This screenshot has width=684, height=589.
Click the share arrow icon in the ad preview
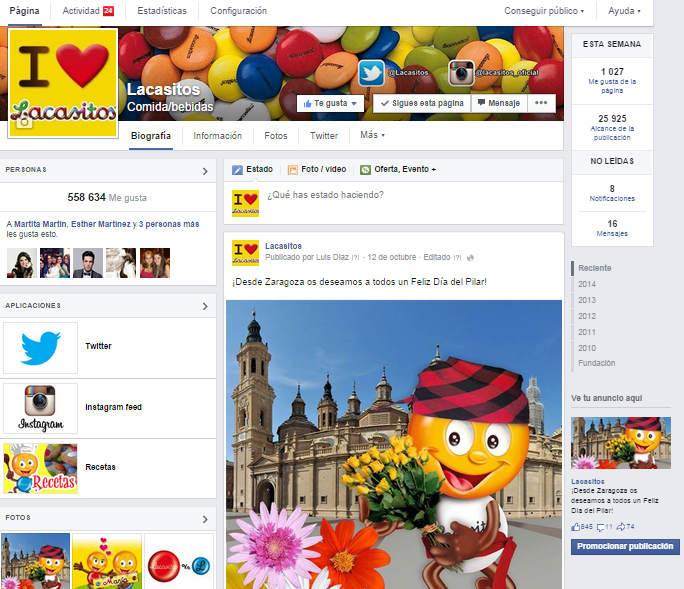(621, 527)
